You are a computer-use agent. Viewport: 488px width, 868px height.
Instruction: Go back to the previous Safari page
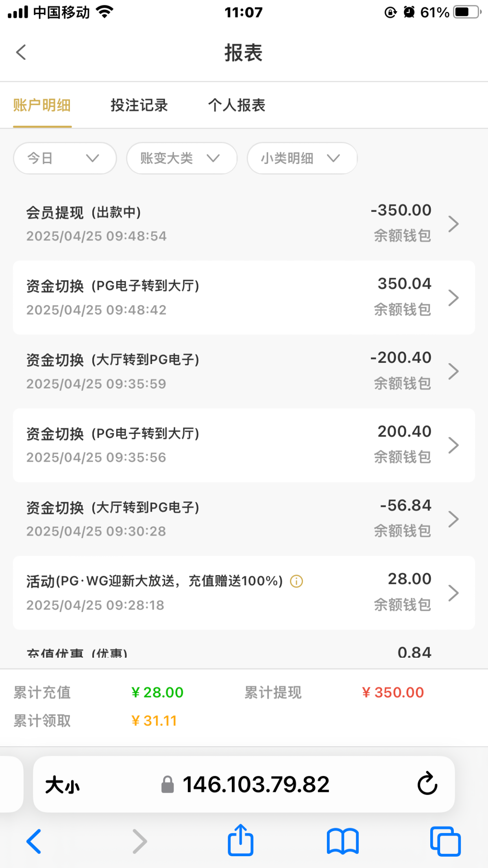(x=34, y=841)
